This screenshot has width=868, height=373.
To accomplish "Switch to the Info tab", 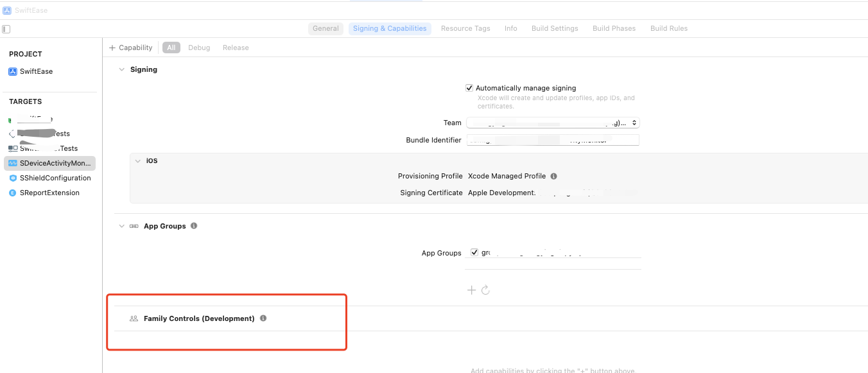I will (x=511, y=28).
